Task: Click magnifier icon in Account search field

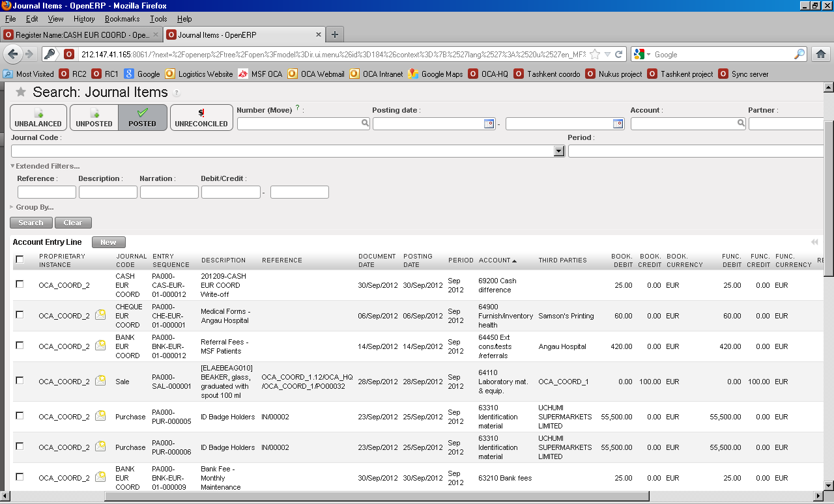Action: 741,123
